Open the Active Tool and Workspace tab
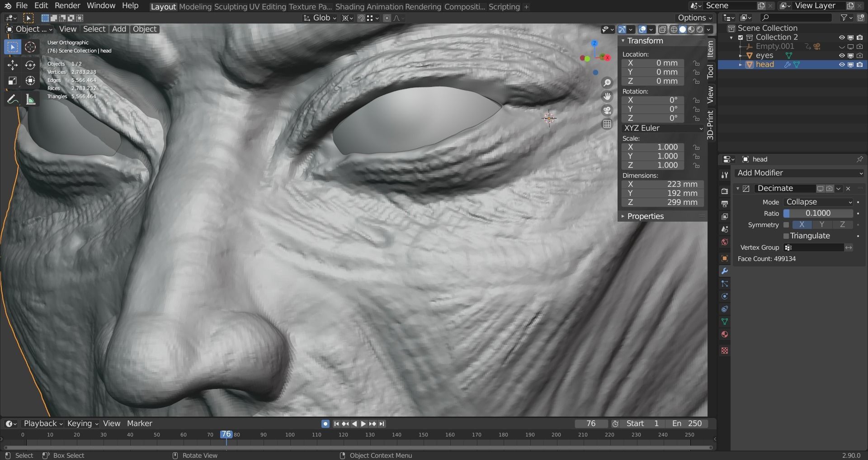 point(725,175)
